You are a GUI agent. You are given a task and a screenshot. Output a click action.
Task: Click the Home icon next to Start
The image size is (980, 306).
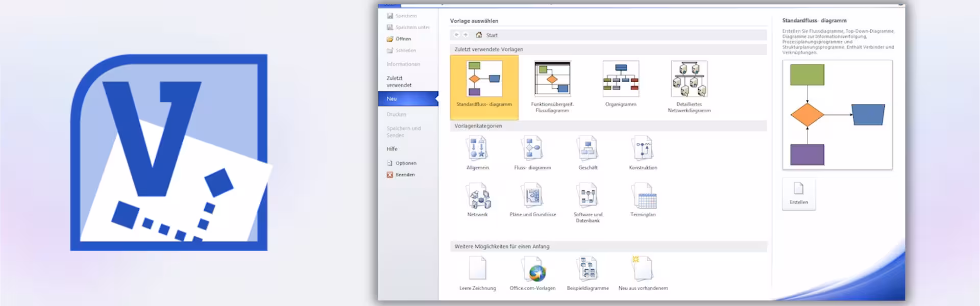(x=479, y=35)
